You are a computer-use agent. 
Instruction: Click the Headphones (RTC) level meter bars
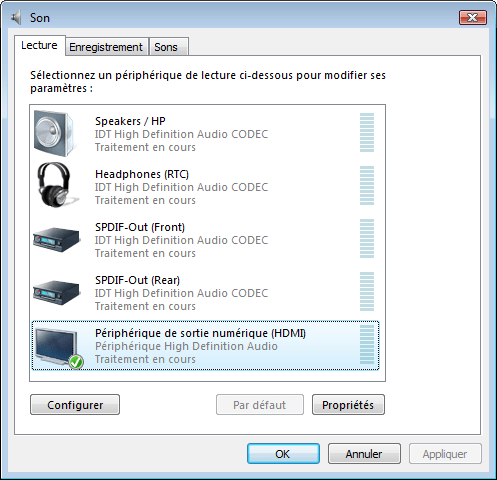(x=367, y=186)
